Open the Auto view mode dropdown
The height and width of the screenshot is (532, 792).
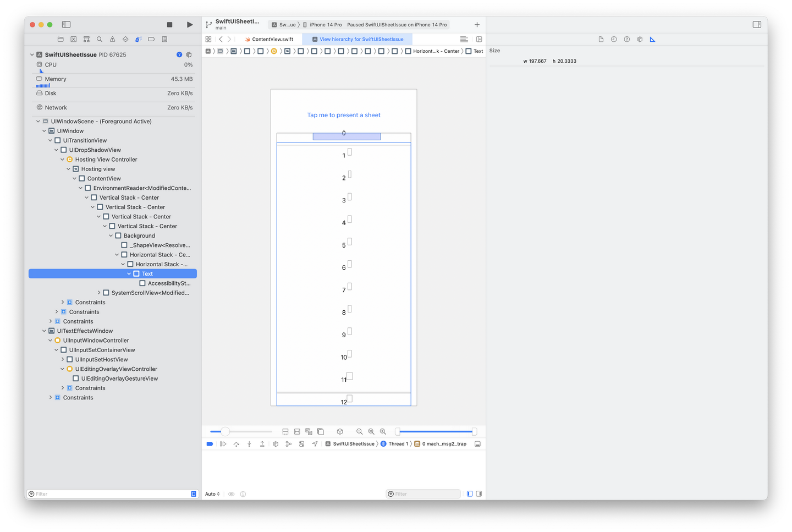(212, 493)
